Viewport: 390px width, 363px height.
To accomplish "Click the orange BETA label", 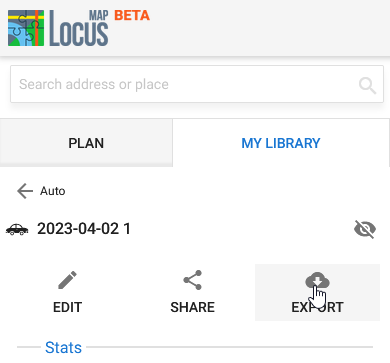I will click(x=132, y=15).
